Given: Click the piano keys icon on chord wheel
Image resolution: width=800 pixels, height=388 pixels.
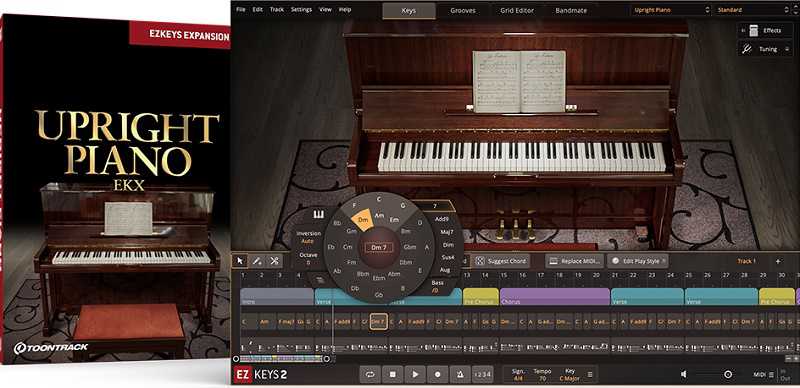Looking at the screenshot, I should pyautogui.click(x=318, y=213).
